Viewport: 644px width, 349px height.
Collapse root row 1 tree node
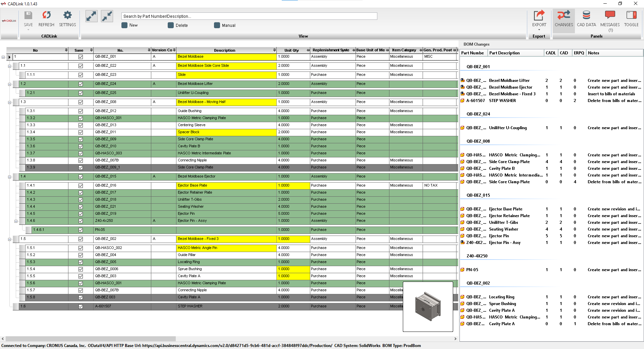(x=3, y=57)
